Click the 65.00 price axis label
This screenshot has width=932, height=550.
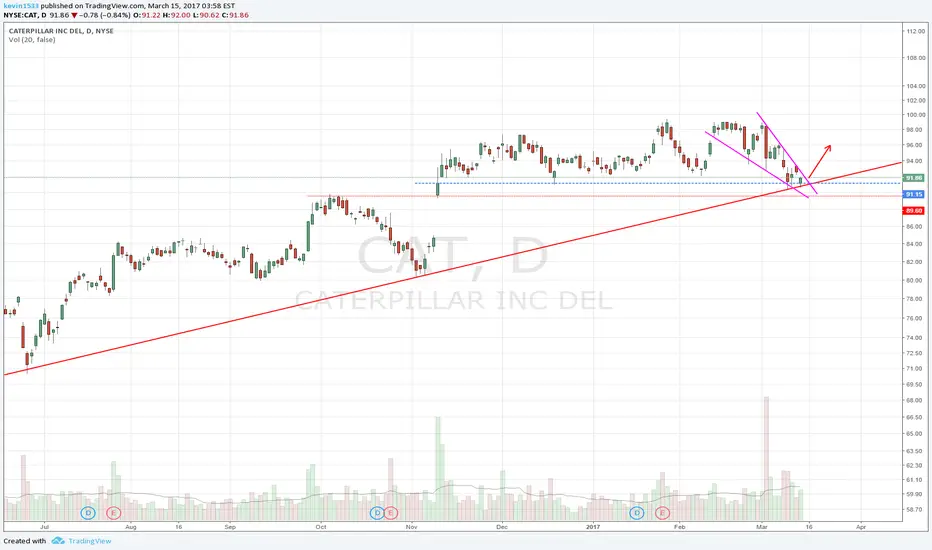tap(916, 434)
